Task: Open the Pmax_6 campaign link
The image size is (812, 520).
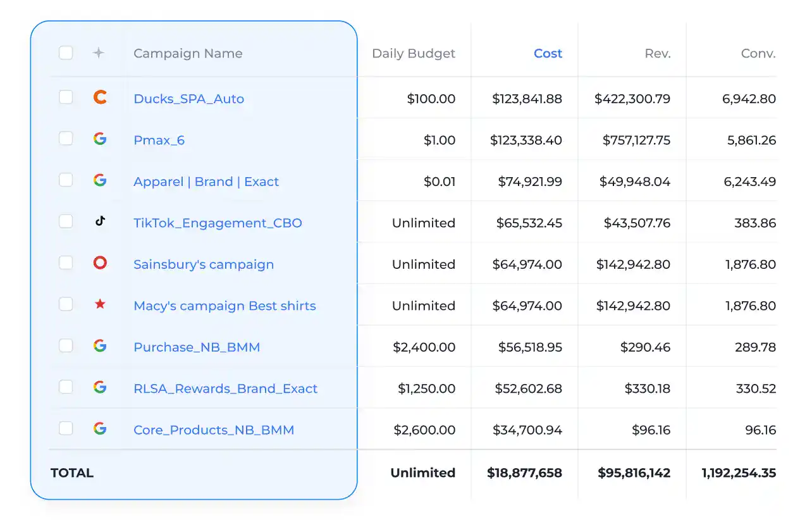Action: pos(159,140)
